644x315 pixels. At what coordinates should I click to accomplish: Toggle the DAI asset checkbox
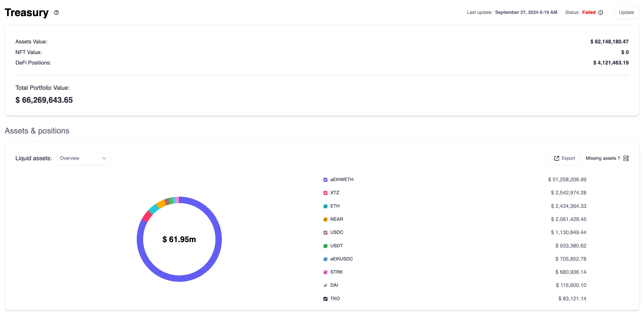[325, 285]
